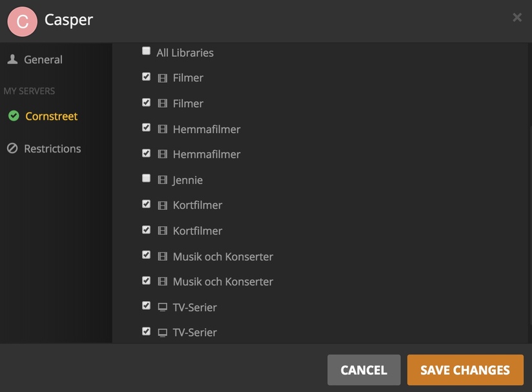Click the film icon beside first Kortfilmer

pyautogui.click(x=163, y=205)
